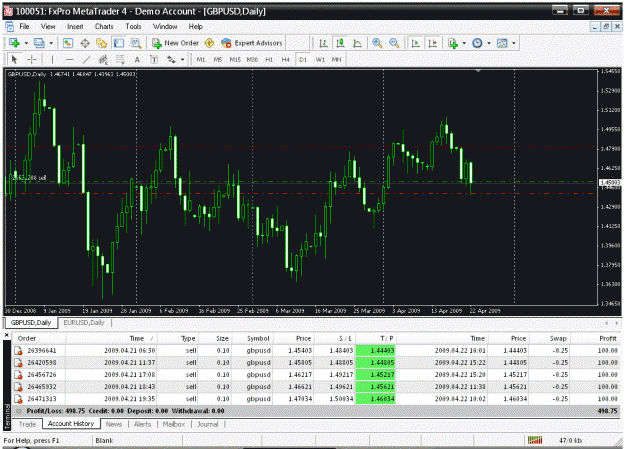Viewport: 625px width, 449px height.
Task: Select order 26456726 in history
Action: coord(316,375)
